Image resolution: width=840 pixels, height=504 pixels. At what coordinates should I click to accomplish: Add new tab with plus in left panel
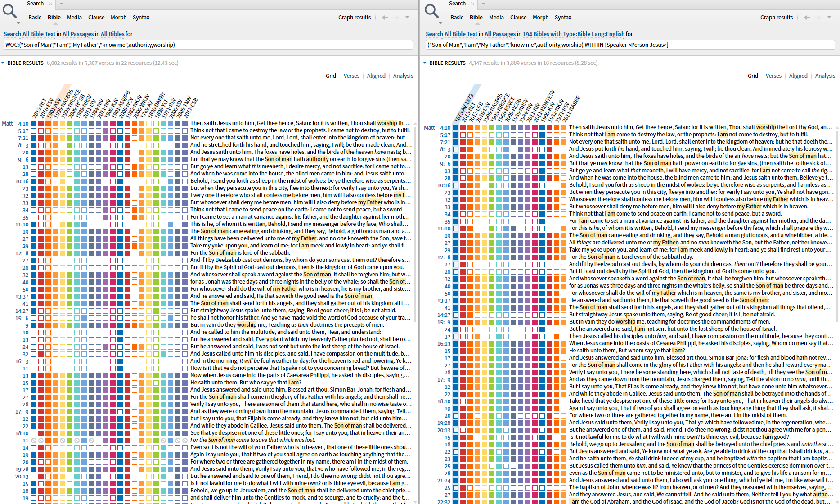[x=62, y=4]
